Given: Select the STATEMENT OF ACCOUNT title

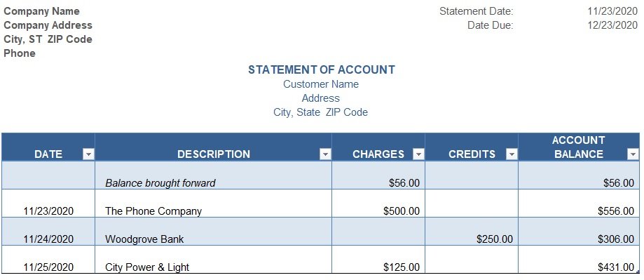Looking at the screenshot, I should 322,69.
